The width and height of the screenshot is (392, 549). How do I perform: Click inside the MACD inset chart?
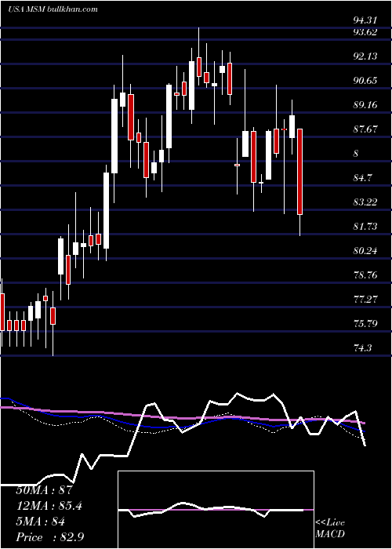[216, 510]
